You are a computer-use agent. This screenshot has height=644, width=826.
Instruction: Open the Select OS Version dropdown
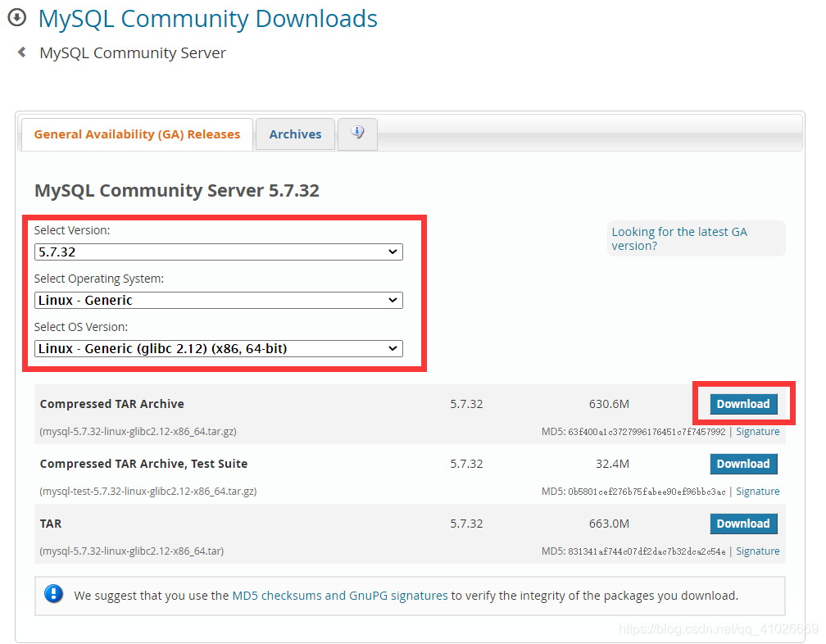219,348
